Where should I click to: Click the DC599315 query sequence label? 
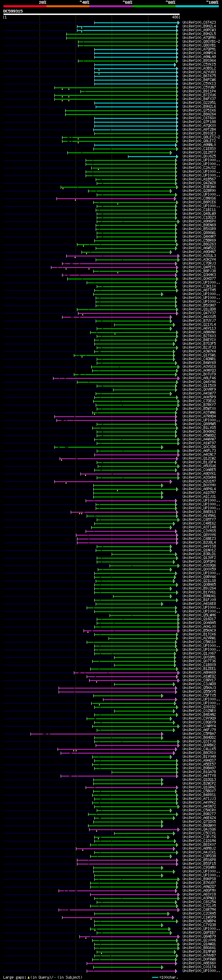13,11
